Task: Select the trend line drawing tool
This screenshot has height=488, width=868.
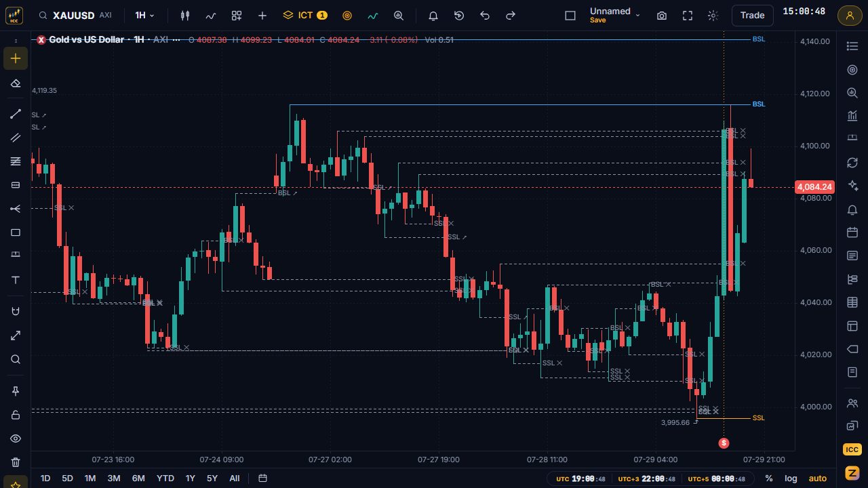Action: [16, 114]
